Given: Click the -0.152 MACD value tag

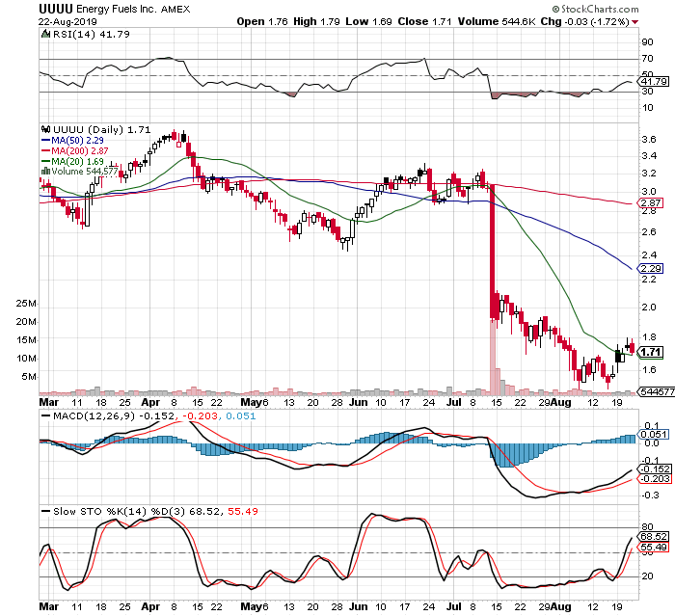Looking at the screenshot, I should coord(654,468).
